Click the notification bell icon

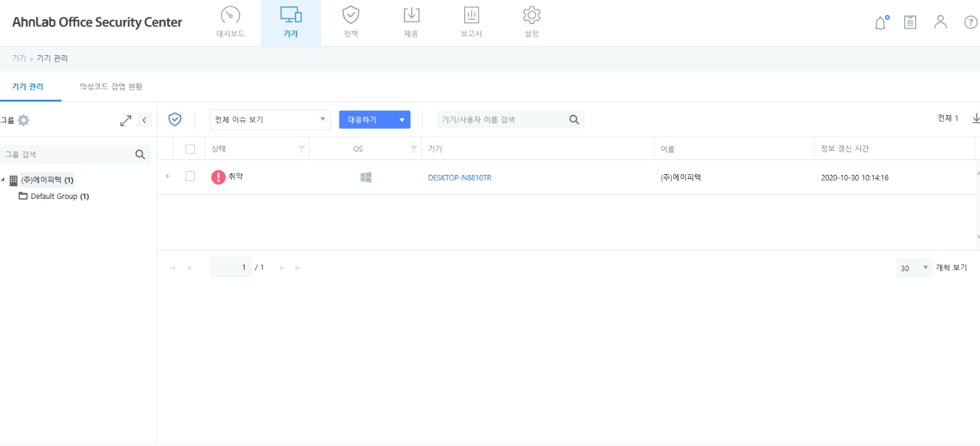pyautogui.click(x=879, y=22)
